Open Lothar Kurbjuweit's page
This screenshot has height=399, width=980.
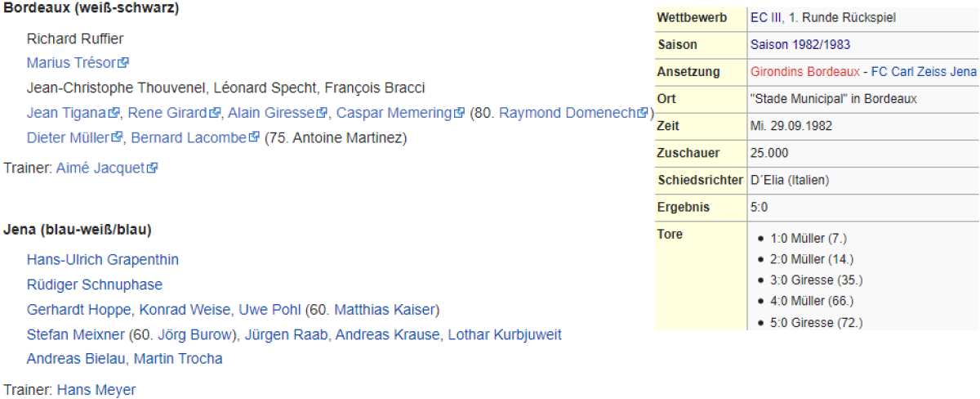[505, 334]
